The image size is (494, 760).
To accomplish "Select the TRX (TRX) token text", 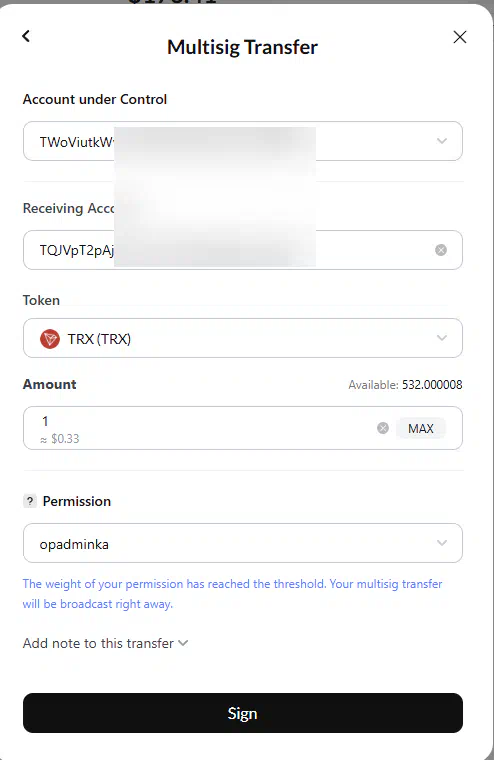I will point(99,339).
